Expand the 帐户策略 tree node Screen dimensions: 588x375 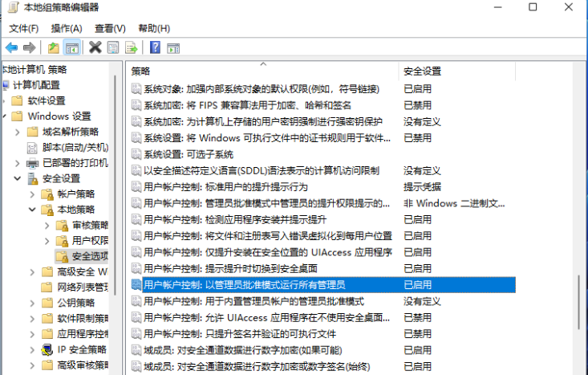(x=31, y=194)
